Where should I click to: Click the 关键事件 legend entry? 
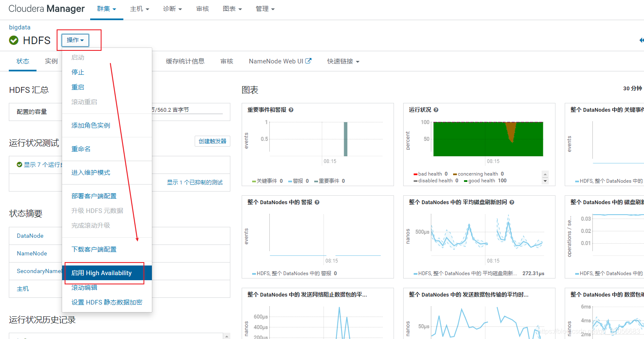point(267,181)
